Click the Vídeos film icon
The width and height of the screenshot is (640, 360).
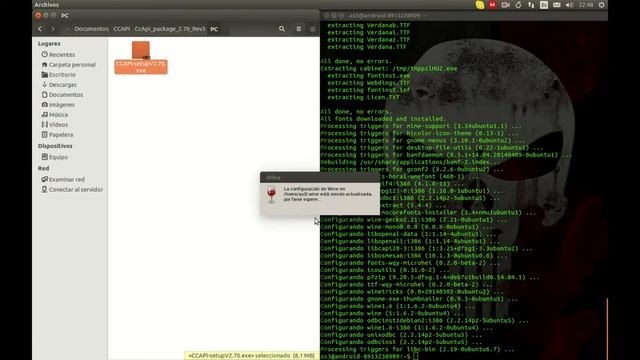point(44,124)
